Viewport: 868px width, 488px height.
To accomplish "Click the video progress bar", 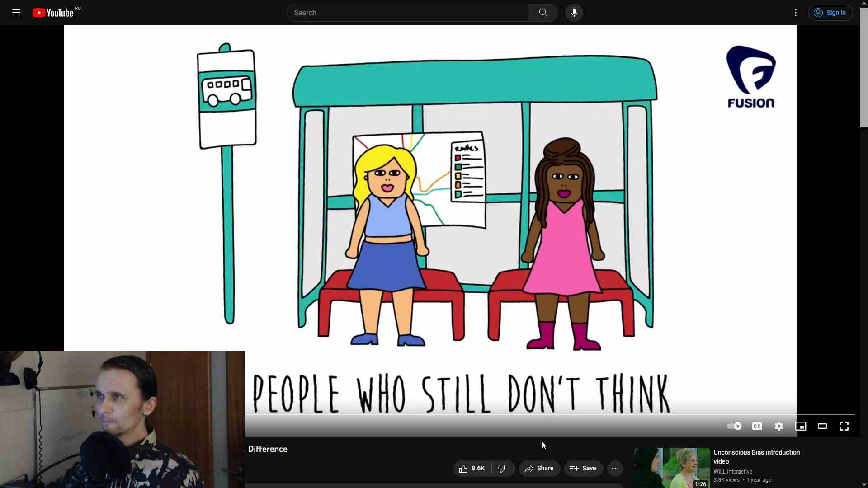I will point(542,414).
